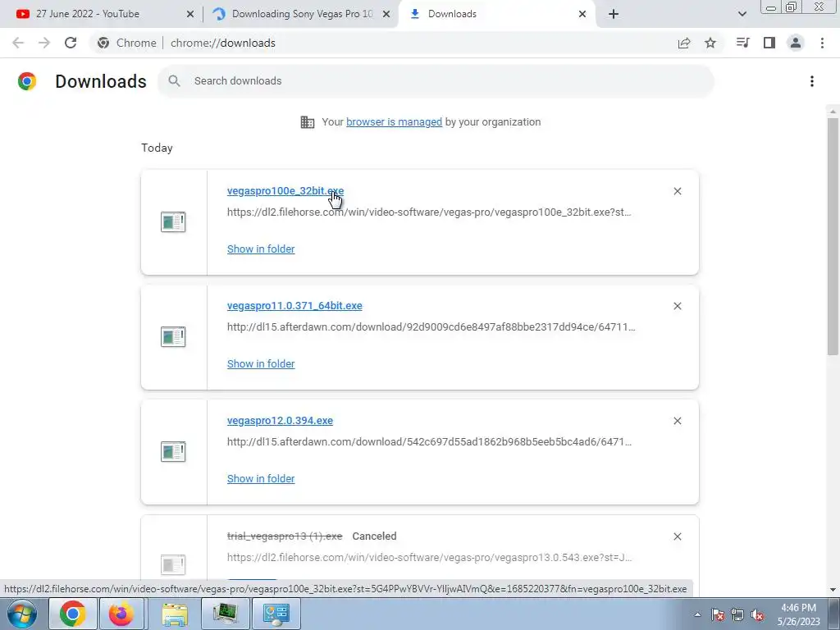840x630 pixels.
Task: Open the Windows Start button
Action: point(21,614)
